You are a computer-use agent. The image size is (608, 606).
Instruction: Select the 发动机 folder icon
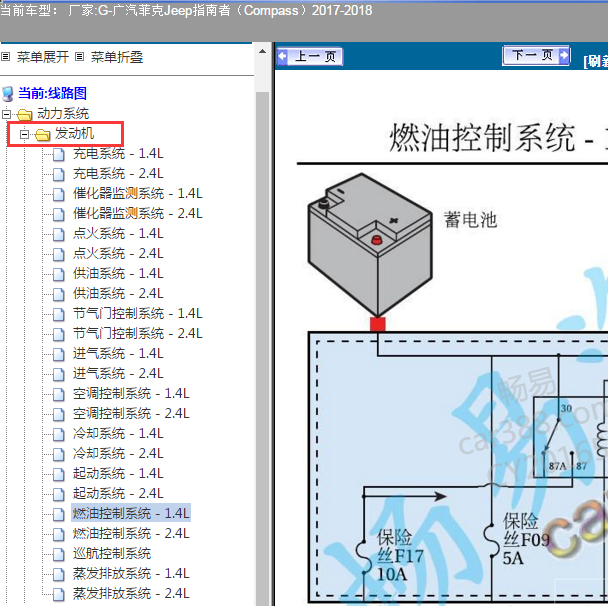point(43,135)
